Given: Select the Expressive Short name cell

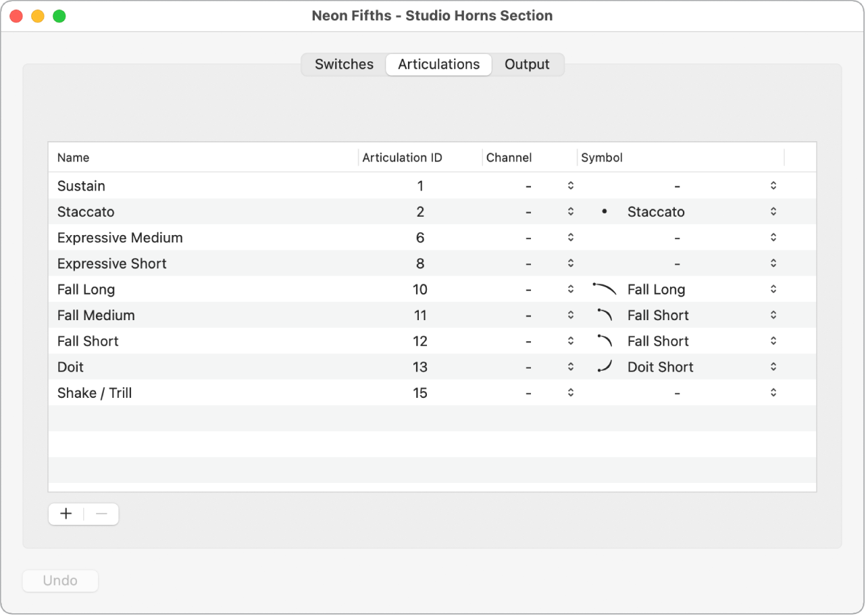Looking at the screenshot, I should [x=112, y=263].
